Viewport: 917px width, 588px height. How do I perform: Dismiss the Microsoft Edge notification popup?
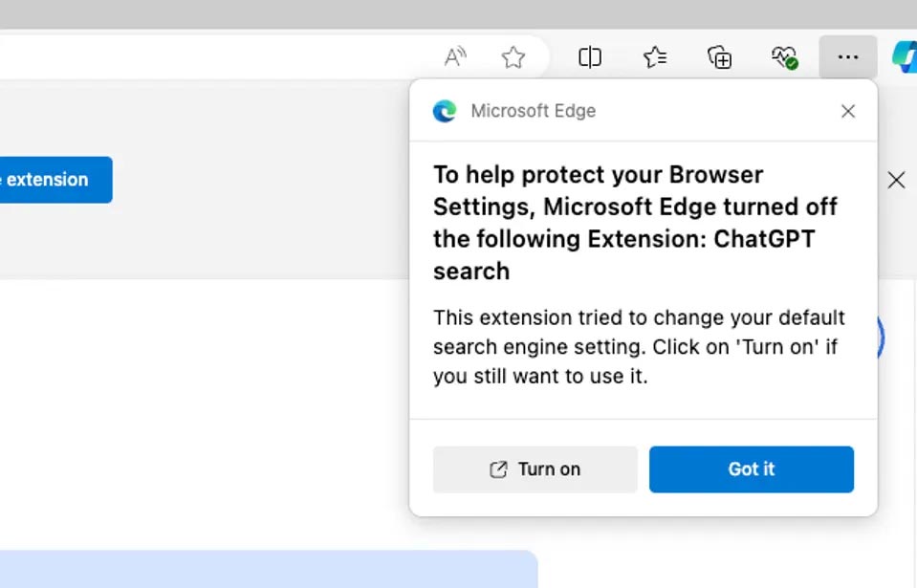848,111
